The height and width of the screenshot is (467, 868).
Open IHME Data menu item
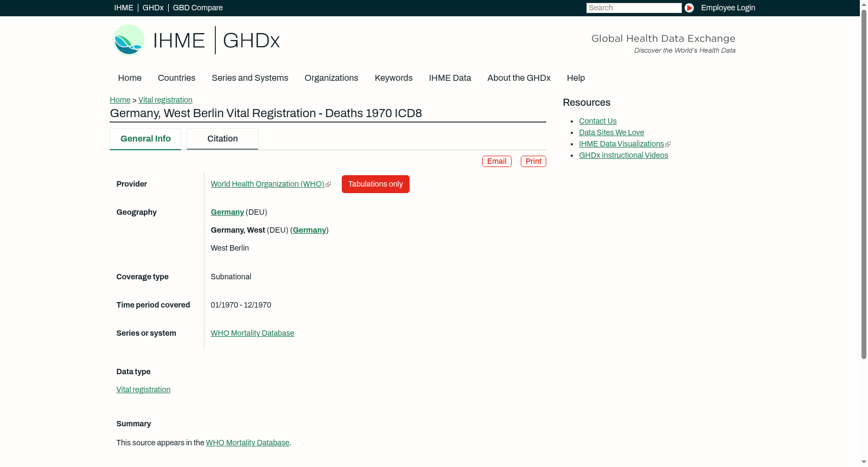pyautogui.click(x=450, y=78)
